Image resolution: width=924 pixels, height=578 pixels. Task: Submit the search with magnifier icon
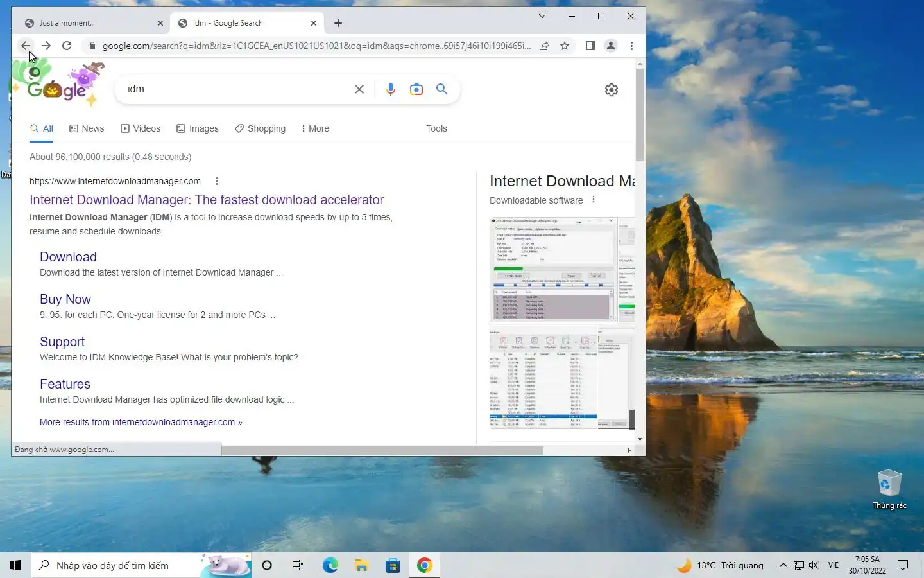click(x=442, y=89)
